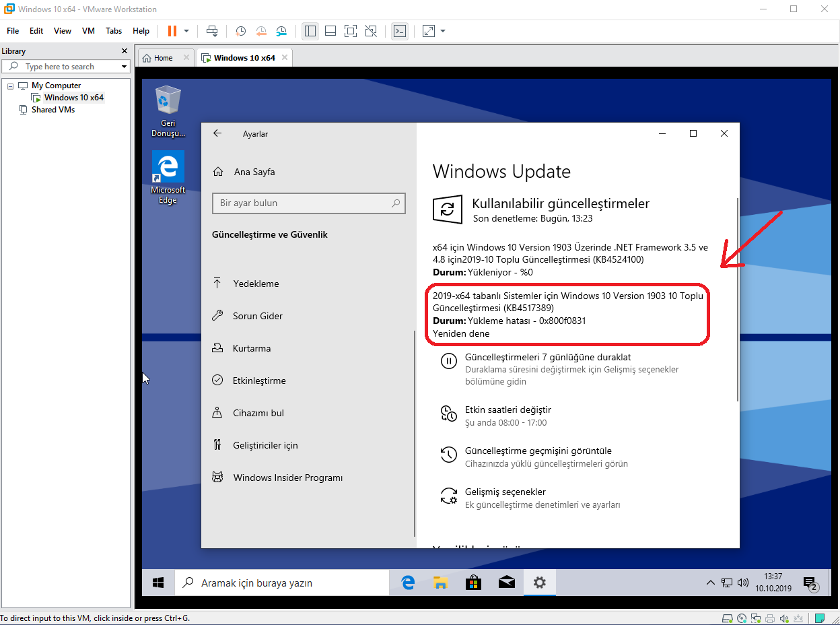Click the taskbar search box 'Aramak için buraya yazın'
Screen dimensions: 840x625
pyautogui.click(x=282, y=583)
